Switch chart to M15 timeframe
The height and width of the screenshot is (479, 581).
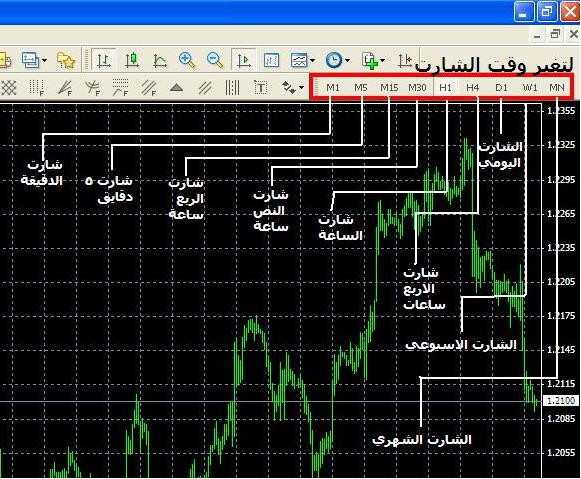click(x=389, y=88)
